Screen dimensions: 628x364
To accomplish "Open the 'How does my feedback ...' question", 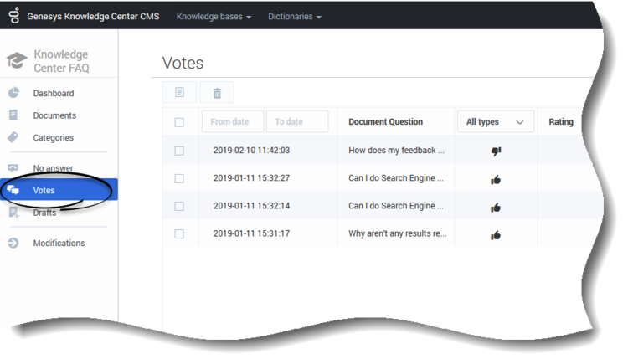I will coord(396,150).
